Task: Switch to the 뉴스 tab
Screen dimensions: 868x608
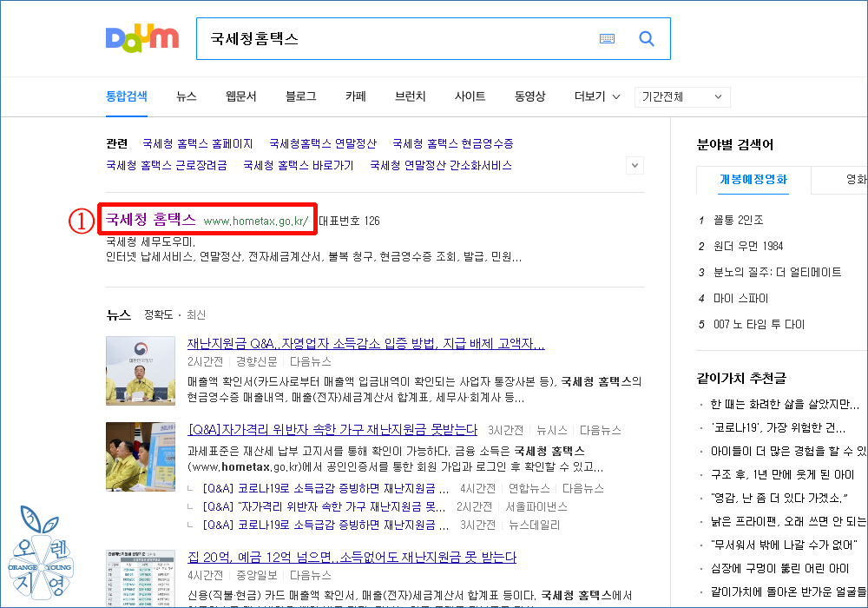Action: 187,96
